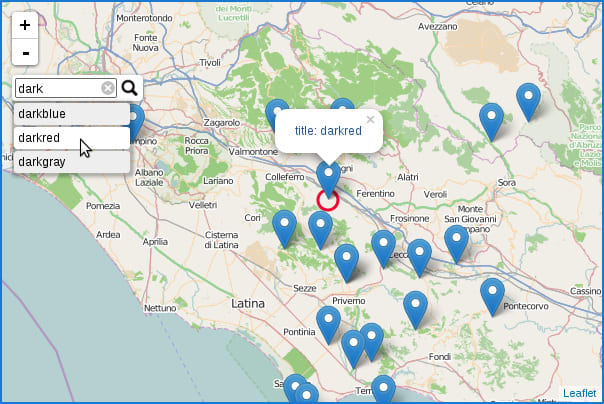Click the Latina city label
The width and height of the screenshot is (604, 404).
click(x=248, y=303)
